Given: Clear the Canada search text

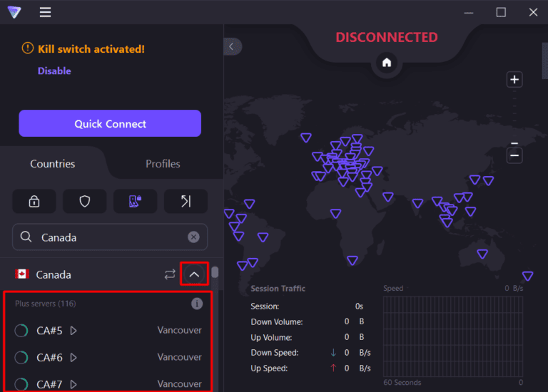Looking at the screenshot, I should 193,237.
